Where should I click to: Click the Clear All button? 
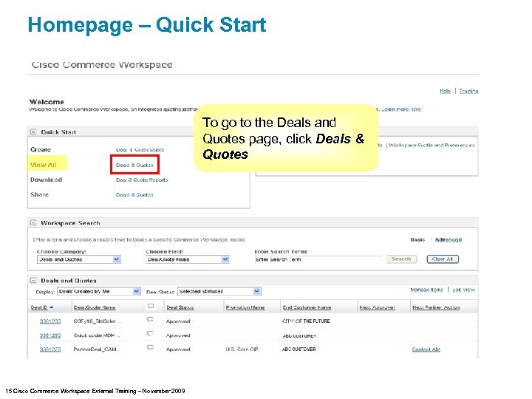[x=443, y=259]
